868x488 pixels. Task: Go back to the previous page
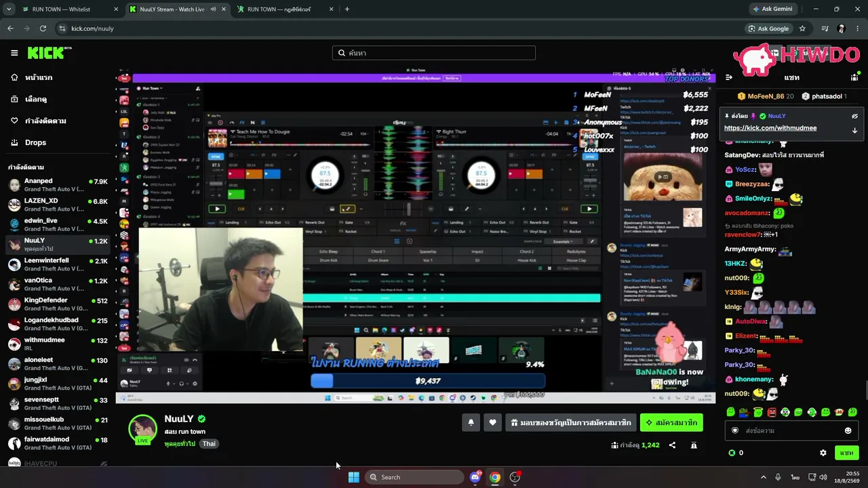[x=10, y=28]
